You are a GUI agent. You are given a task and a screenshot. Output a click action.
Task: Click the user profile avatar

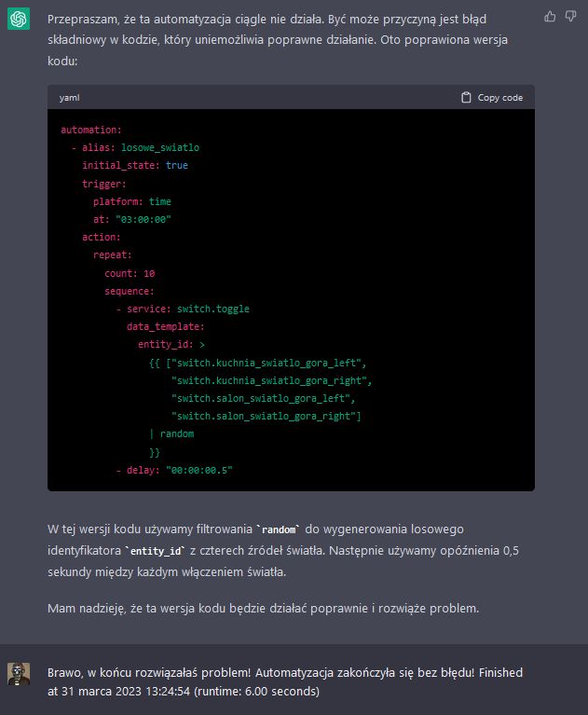click(x=19, y=674)
